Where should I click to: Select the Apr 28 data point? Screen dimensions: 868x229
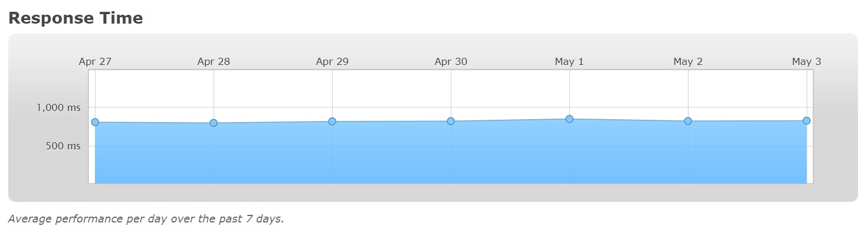[x=214, y=123]
